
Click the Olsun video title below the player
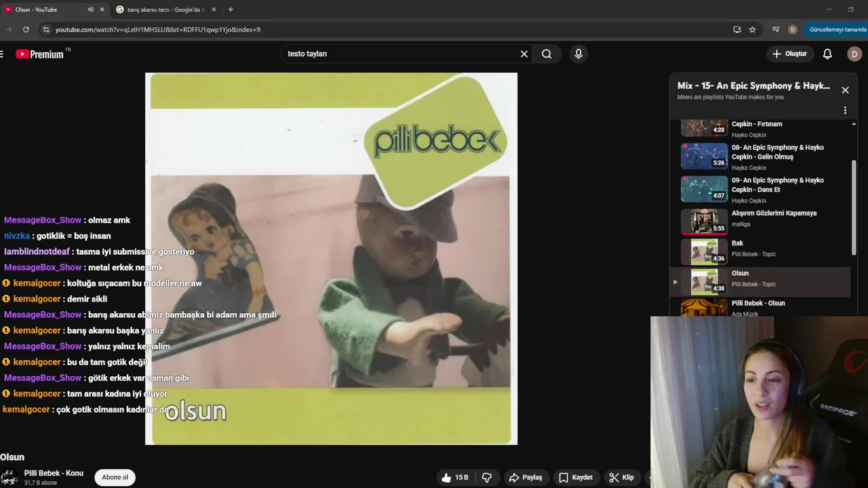click(12, 457)
